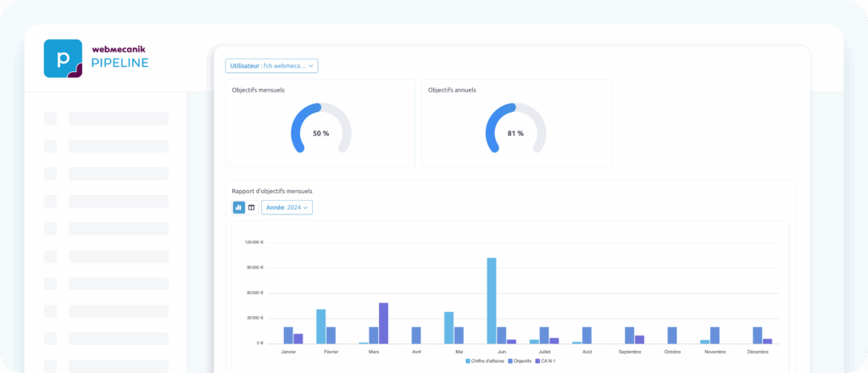Select the Mai Chiffre d'affaires bar

click(x=448, y=327)
